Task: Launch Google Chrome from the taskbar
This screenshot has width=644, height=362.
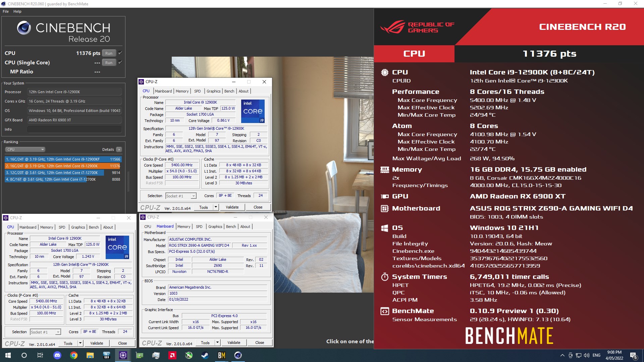Action: tap(73, 355)
